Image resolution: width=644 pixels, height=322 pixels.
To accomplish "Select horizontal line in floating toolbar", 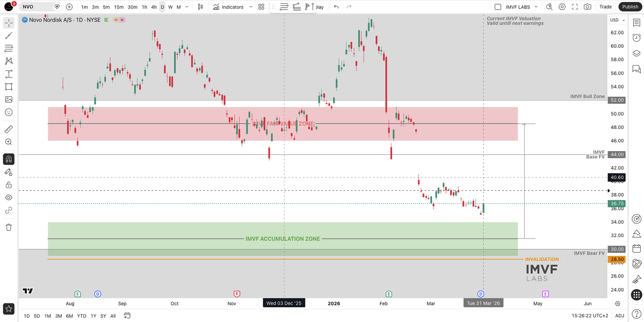I will click(284, 6).
